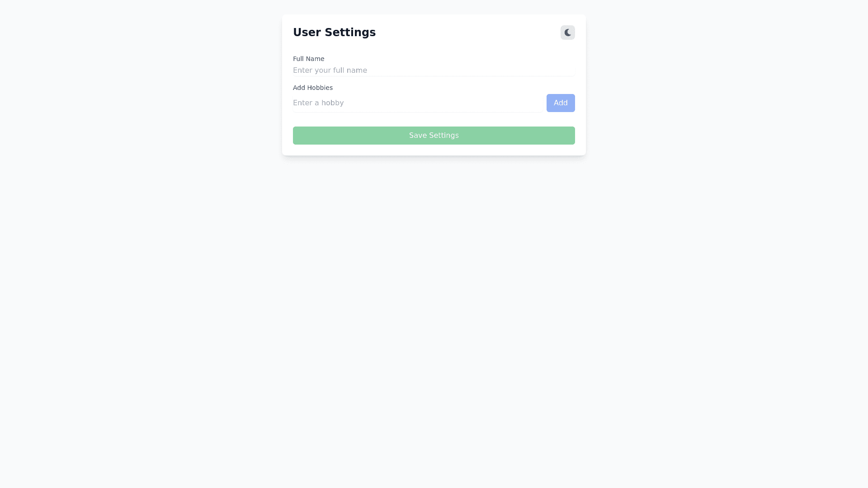Click the "Enter your full name" placeholder
Image resolution: width=868 pixels, height=488 pixels.
[330, 70]
